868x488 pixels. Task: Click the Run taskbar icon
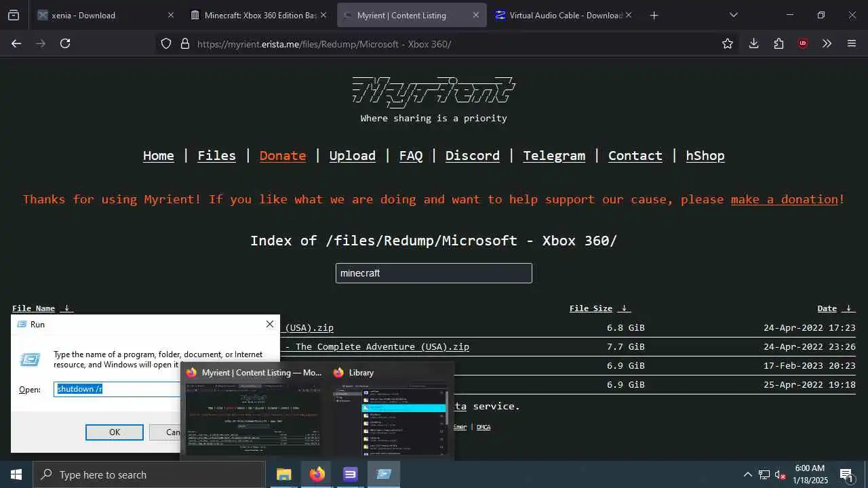tap(384, 474)
